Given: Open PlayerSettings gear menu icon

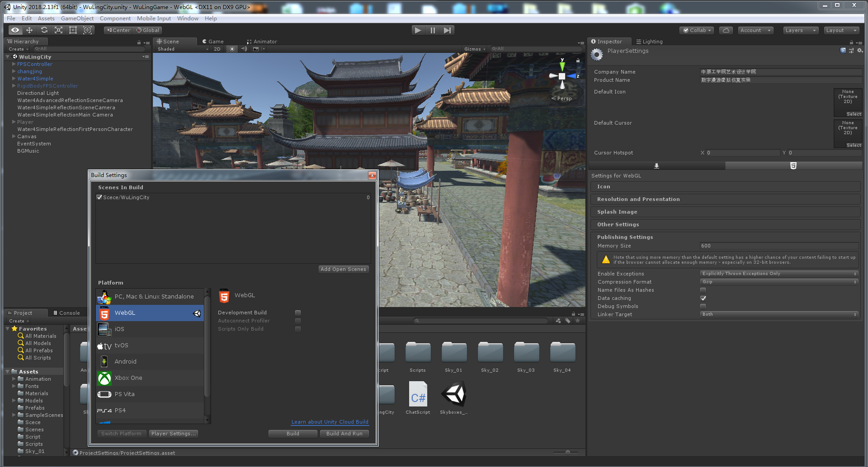Looking at the screenshot, I should coord(860,51).
